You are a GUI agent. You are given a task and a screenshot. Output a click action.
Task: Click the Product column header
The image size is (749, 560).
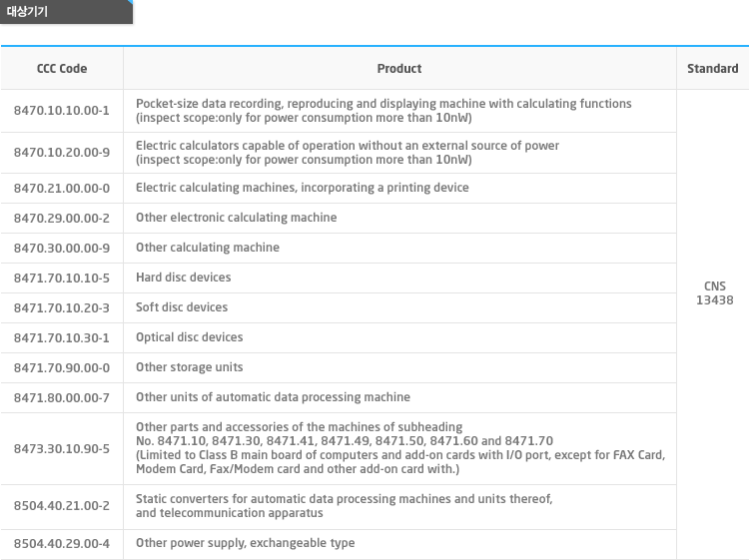(399, 68)
